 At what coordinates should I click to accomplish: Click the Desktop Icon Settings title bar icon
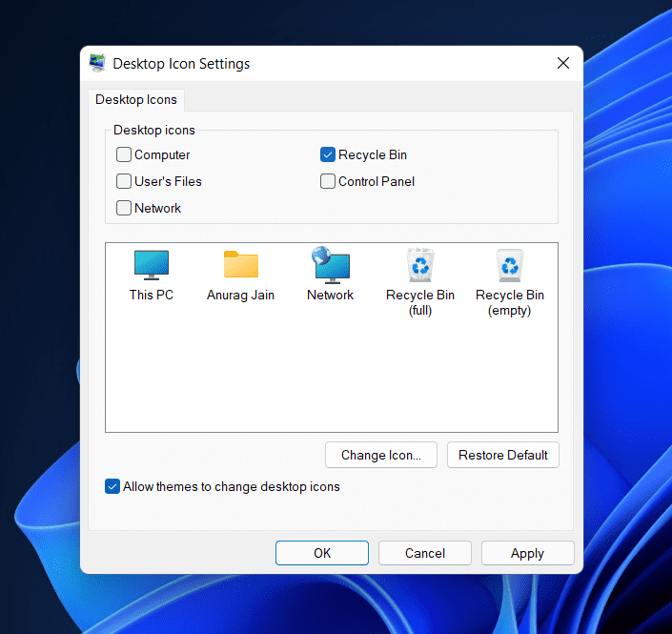(98, 63)
